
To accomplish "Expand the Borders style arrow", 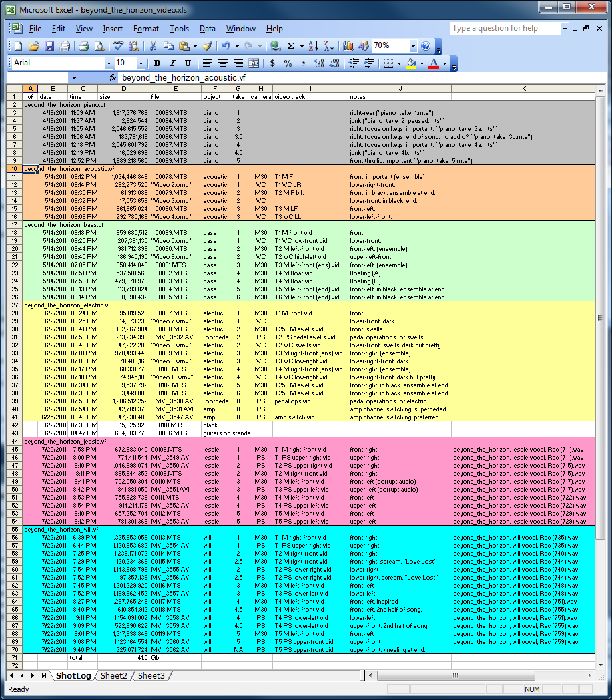I will (x=399, y=63).
